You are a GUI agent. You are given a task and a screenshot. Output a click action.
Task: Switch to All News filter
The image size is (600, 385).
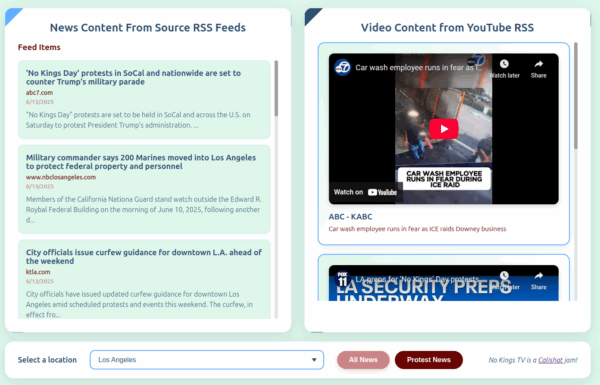pos(363,360)
